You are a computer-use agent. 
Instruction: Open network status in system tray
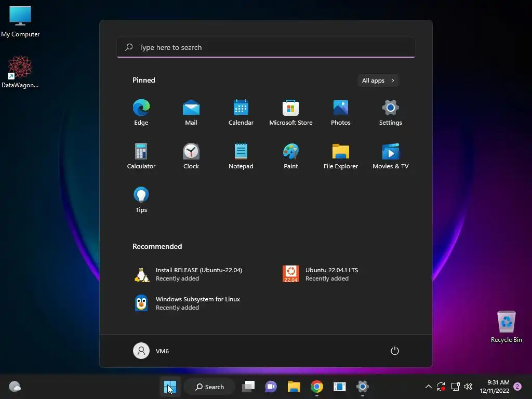[x=455, y=387]
